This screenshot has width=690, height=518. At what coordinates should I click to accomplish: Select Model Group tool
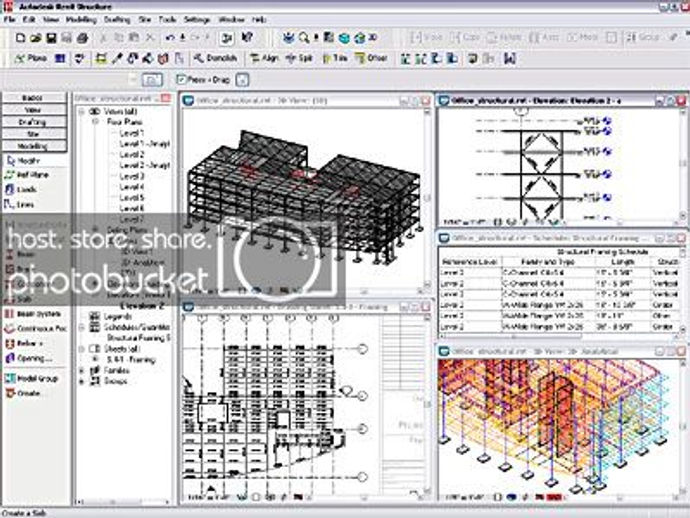31,378
